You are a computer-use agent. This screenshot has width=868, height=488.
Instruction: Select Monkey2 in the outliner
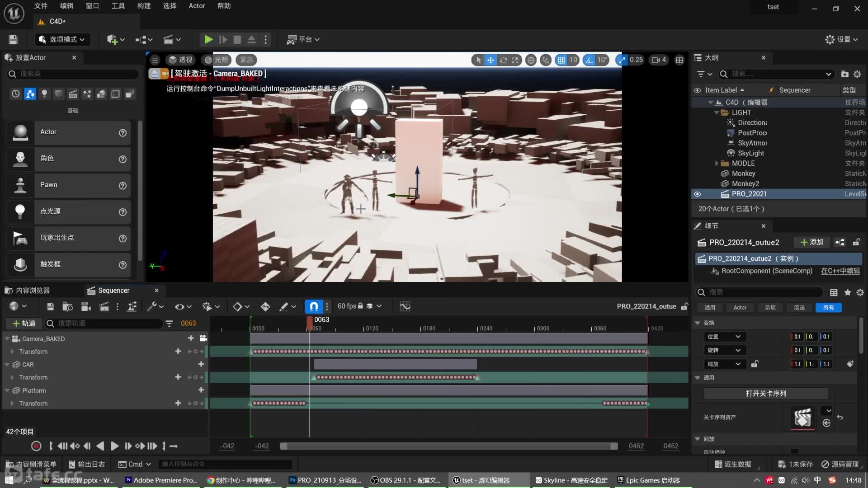click(x=745, y=184)
